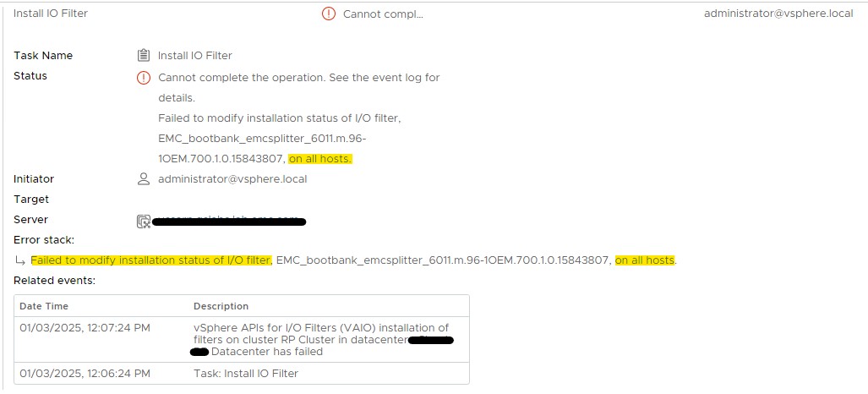Click the redacted server name link

[228, 222]
